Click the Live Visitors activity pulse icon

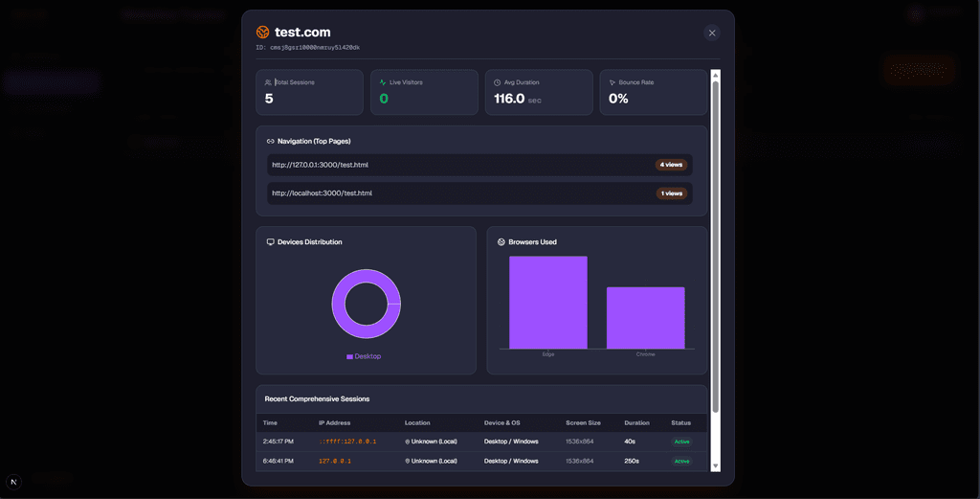[x=383, y=82]
